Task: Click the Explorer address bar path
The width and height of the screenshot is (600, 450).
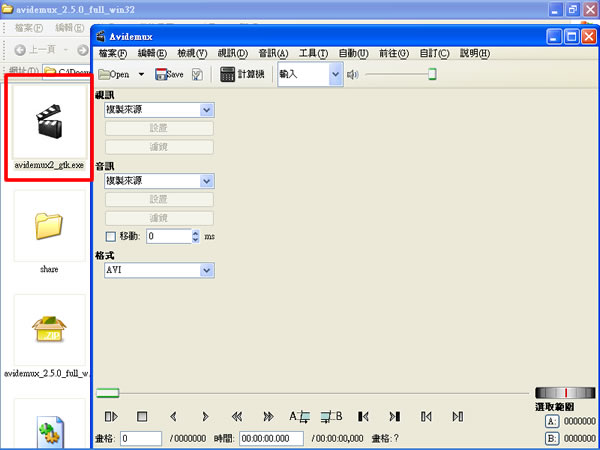Action: click(x=66, y=72)
